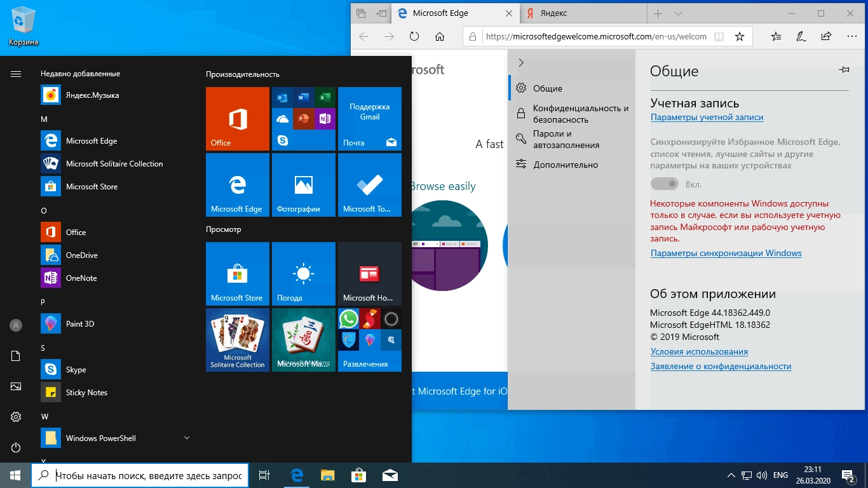Click the Edge address bar URL

coord(596,37)
